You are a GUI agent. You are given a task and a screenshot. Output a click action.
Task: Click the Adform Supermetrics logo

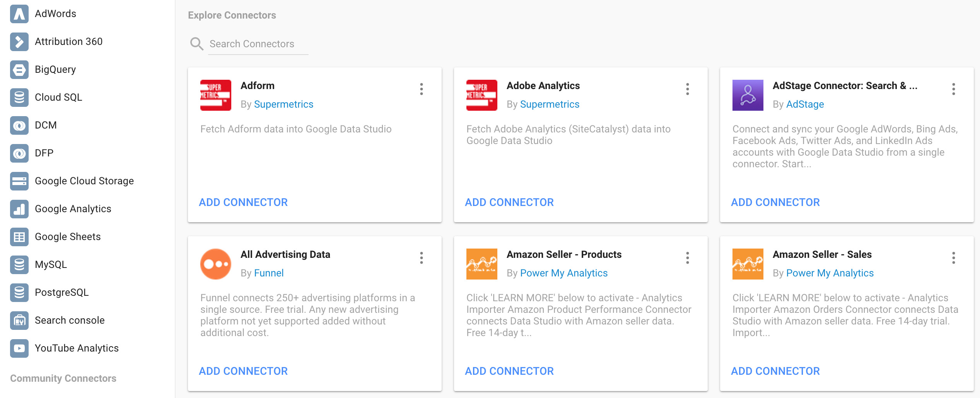216,95
